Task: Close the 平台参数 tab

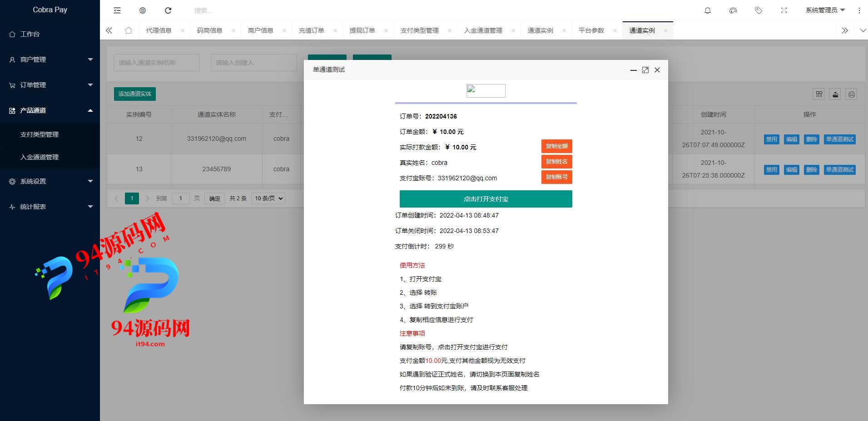Action: coord(615,30)
